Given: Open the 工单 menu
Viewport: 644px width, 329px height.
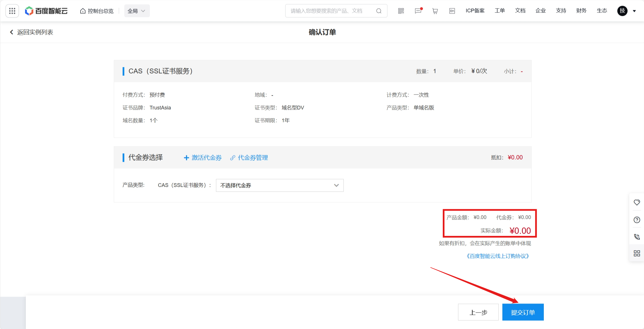Looking at the screenshot, I should pyautogui.click(x=500, y=11).
